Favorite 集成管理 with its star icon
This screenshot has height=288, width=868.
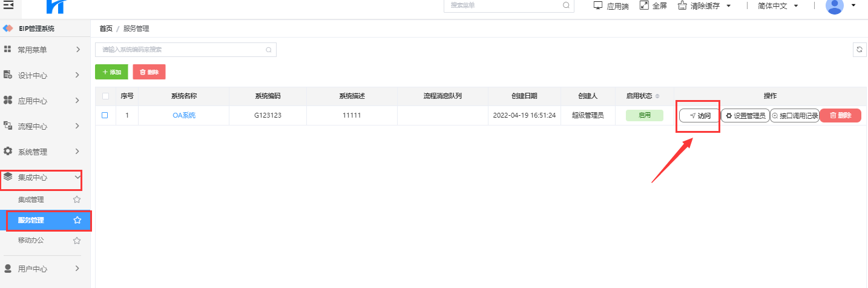click(x=77, y=199)
